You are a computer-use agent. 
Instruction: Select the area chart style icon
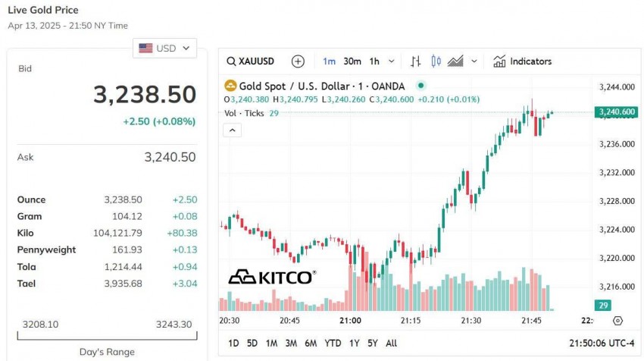[x=456, y=61]
